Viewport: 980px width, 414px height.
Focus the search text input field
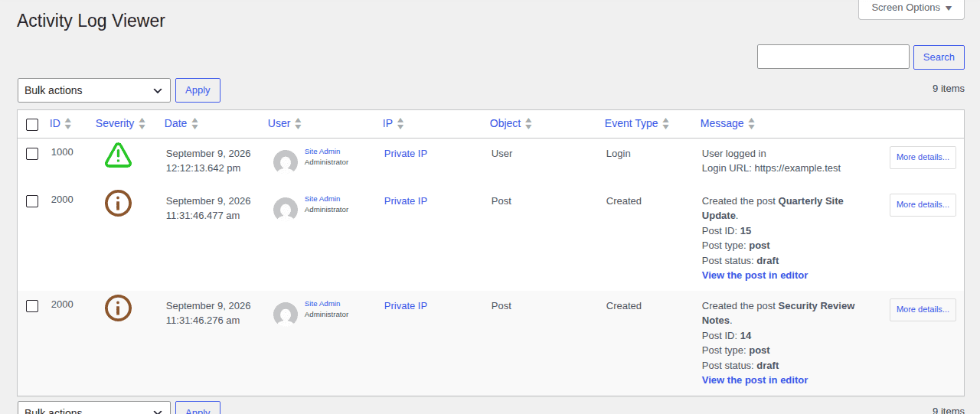coord(833,57)
